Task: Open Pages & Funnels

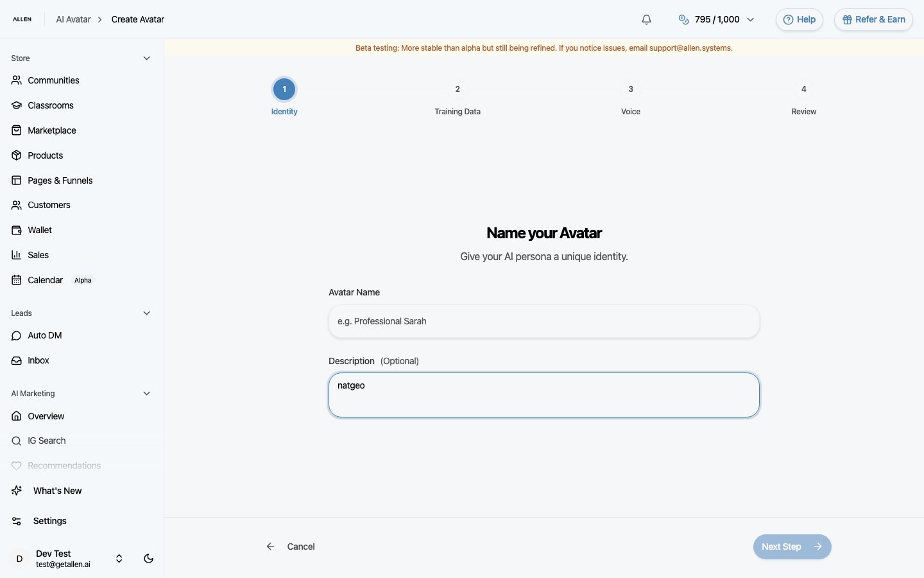Action: 60,180
